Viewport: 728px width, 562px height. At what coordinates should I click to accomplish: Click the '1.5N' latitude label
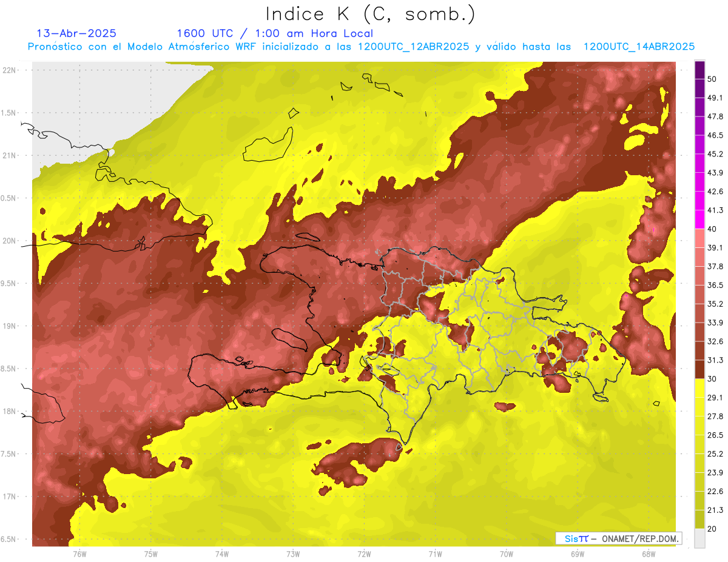[8, 113]
